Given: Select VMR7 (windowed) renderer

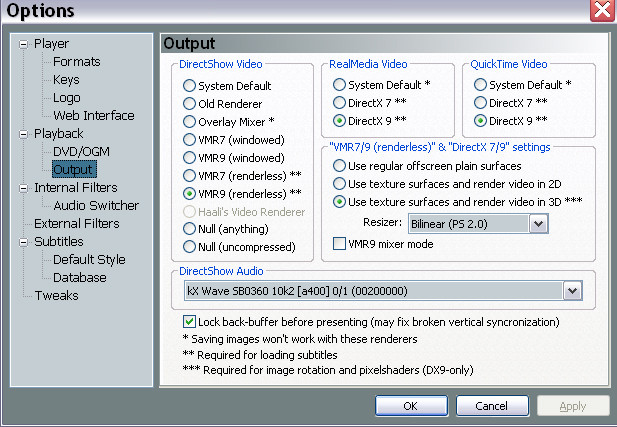Looking at the screenshot, I should [x=234, y=140].
